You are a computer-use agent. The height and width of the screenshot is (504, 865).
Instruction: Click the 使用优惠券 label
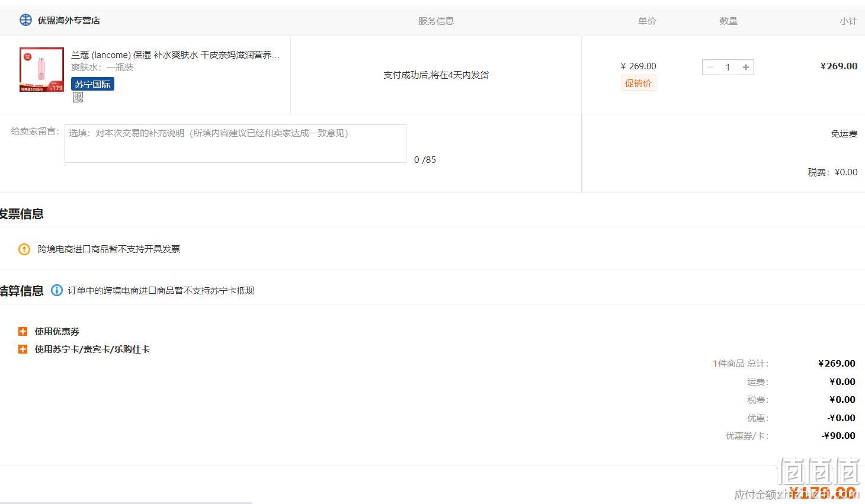click(57, 332)
